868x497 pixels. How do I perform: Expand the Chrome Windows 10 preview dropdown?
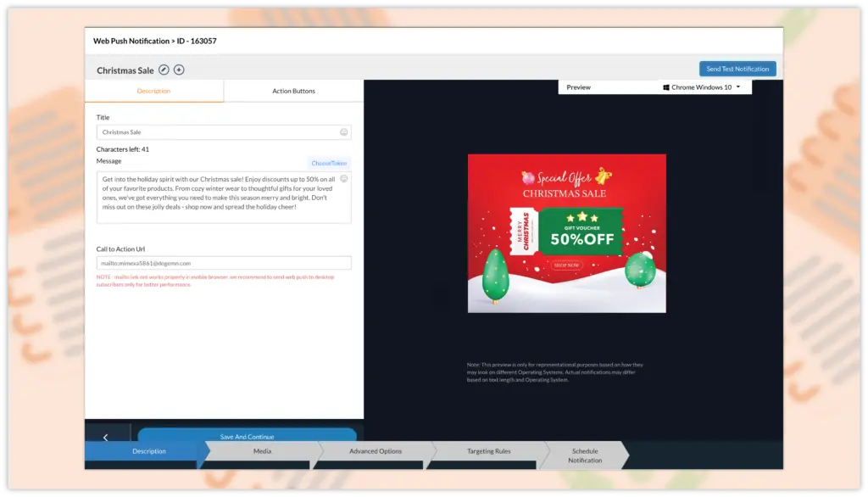pos(738,87)
